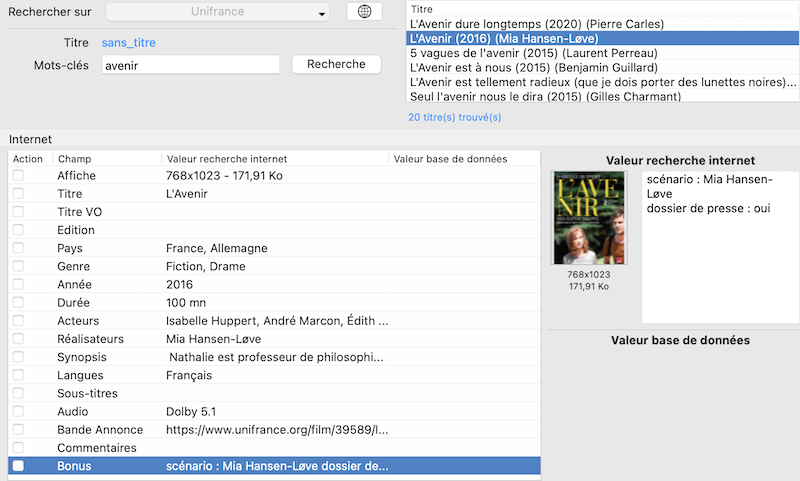Tick the Titre action checkbox
The width and height of the screenshot is (800, 481).
18,194
